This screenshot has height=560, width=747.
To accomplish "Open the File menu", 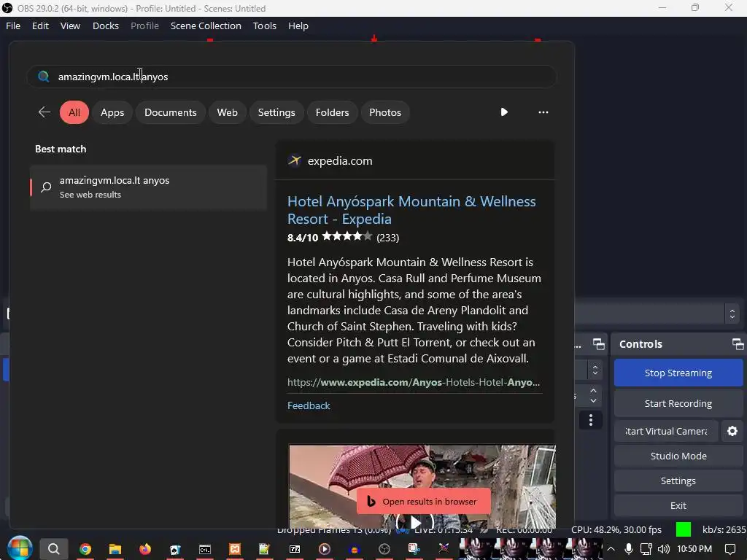I will [x=13, y=26].
